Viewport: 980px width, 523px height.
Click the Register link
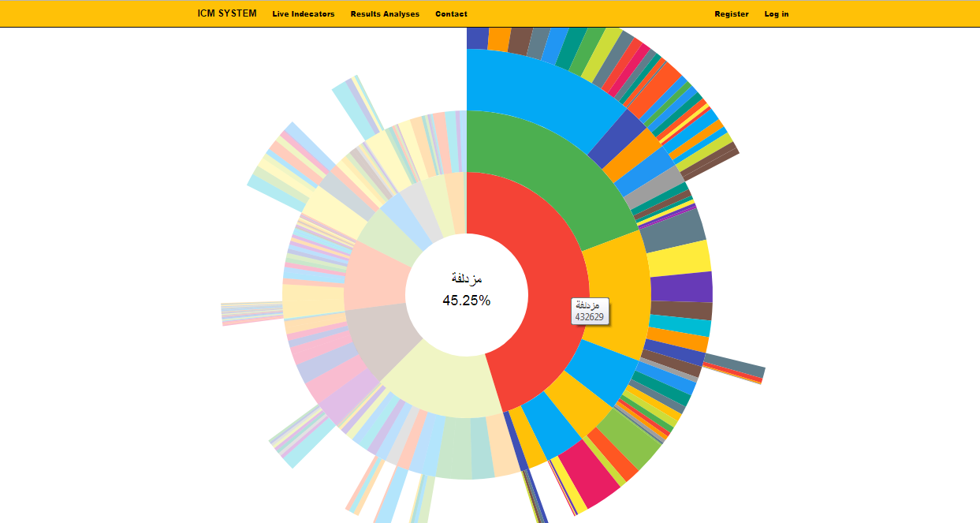(x=732, y=14)
